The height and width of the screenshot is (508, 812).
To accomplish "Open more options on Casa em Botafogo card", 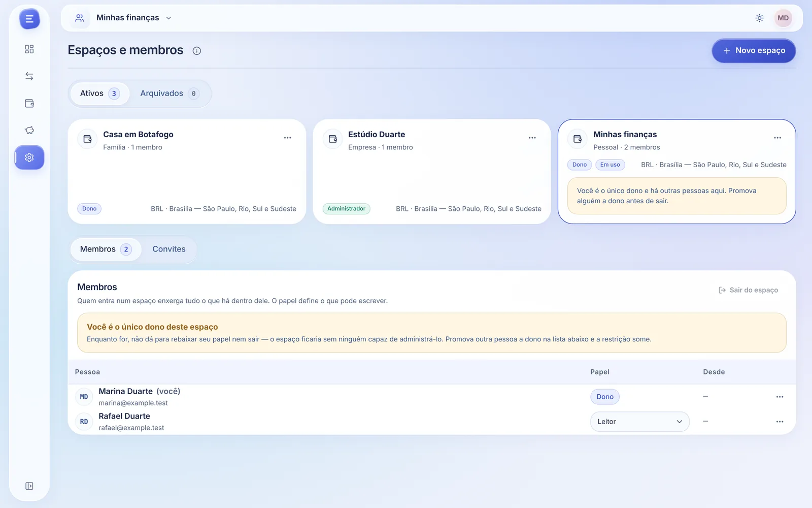I will pos(288,138).
